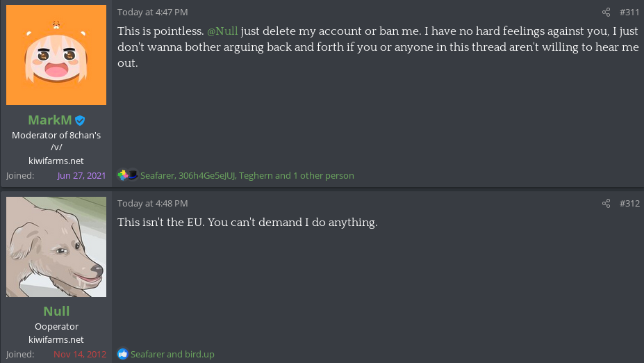Screen dimensions: 644x363
Task: Click MarkM's blue verified badge
Action: click(80, 120)
